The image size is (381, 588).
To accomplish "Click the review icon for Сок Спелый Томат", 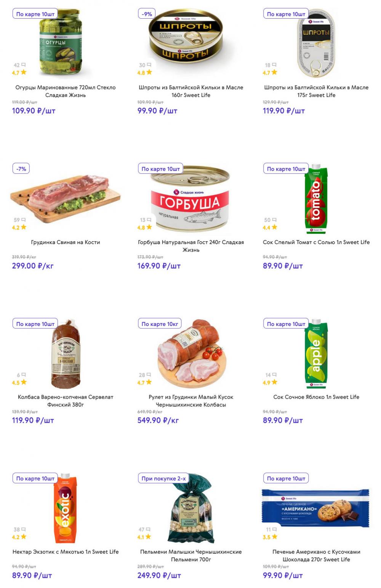I will [x=274, y=220].
